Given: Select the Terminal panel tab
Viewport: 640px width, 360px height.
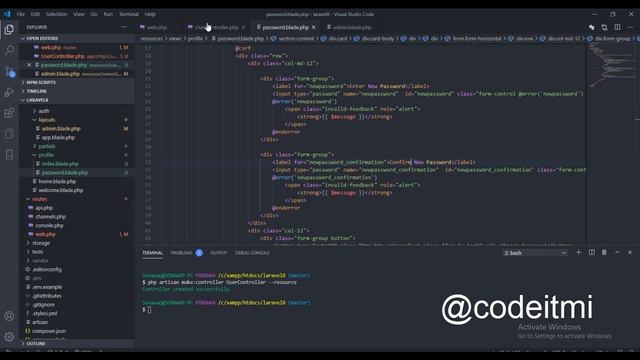Looking at the screenshot, I should coord(152,253).
